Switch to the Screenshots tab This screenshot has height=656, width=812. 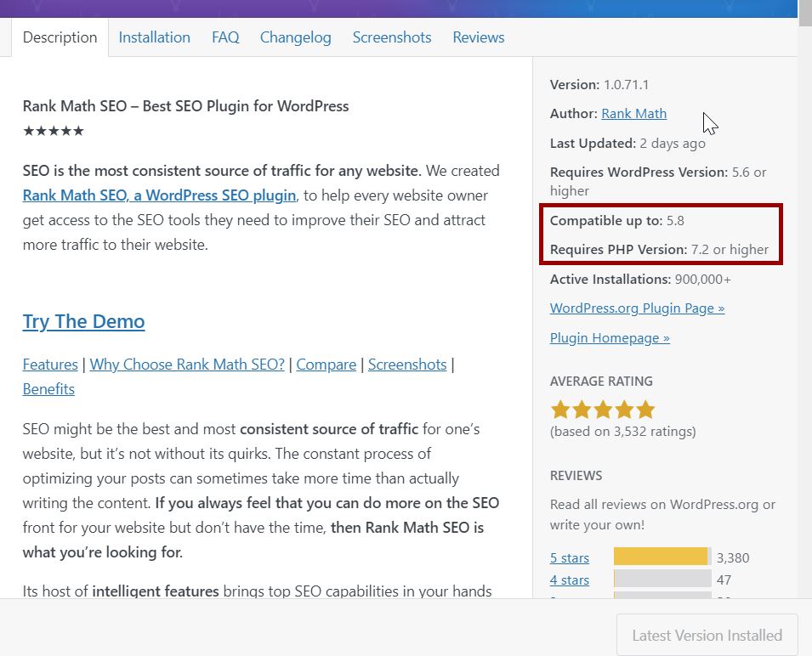point(391,37)
